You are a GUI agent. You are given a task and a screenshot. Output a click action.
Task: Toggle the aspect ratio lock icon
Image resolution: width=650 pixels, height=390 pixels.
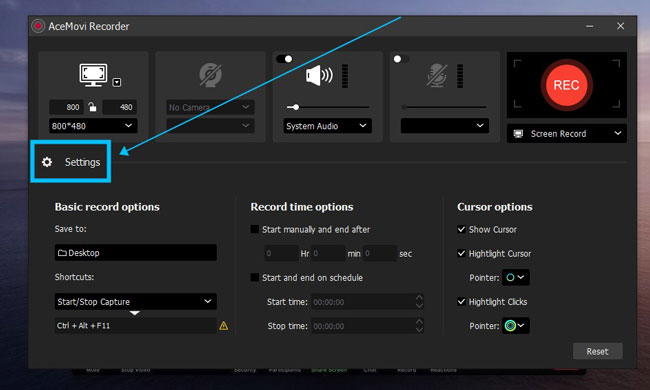coord(92,107)
